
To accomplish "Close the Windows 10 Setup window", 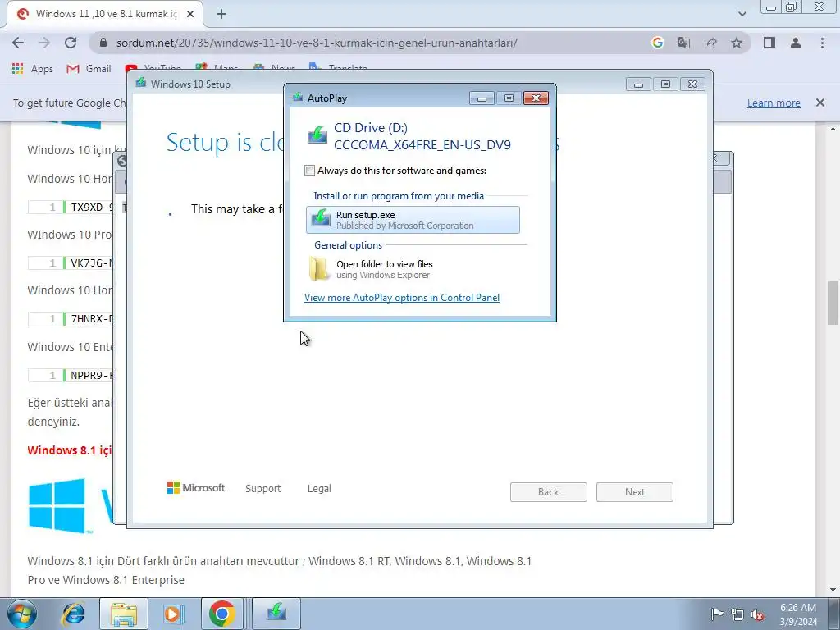I will (x=692, y=84).
